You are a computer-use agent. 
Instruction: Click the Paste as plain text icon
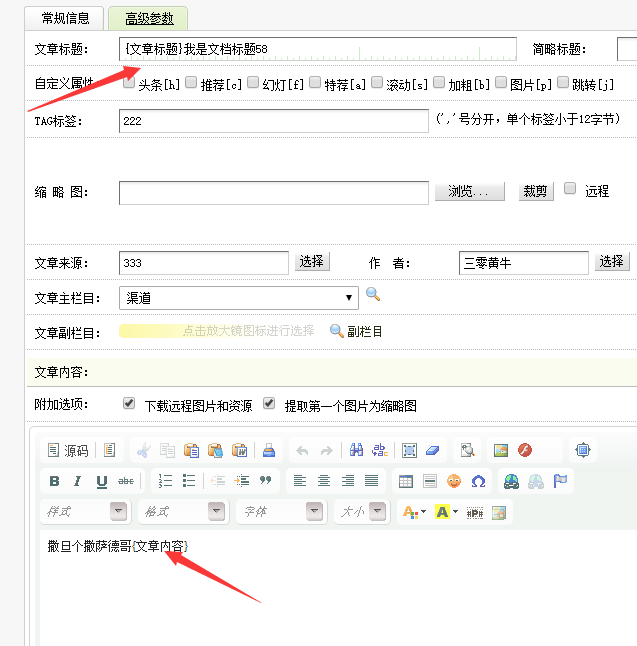coord(215,450)
